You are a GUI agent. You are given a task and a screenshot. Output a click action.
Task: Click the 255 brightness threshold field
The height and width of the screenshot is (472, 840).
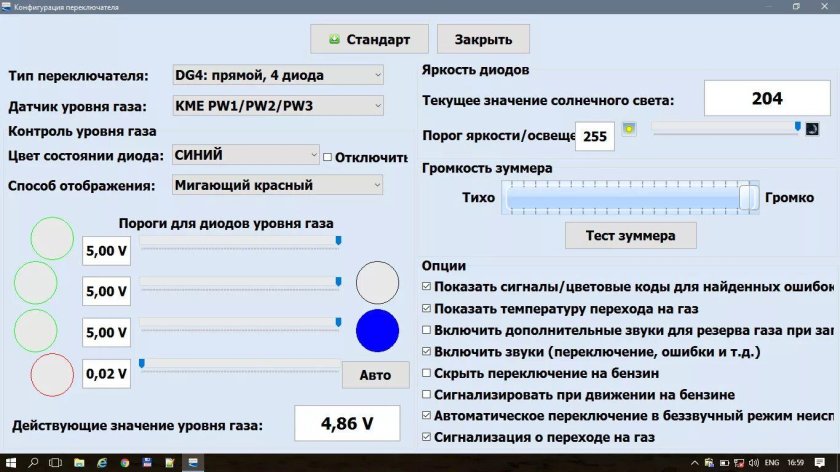pyautogui.click(x=595, y=136)
